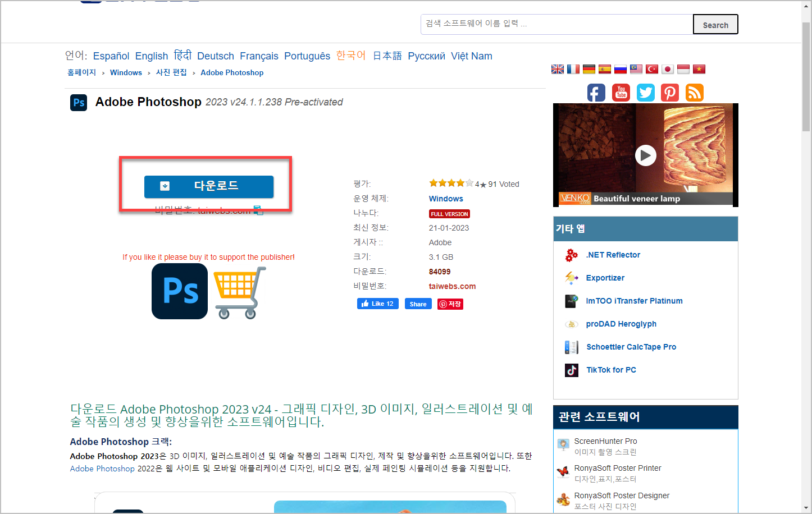The width and height of the screenshot is (812, 514).
Task: Open the Twitter icon in the sidebar
Action: (645, 93)
